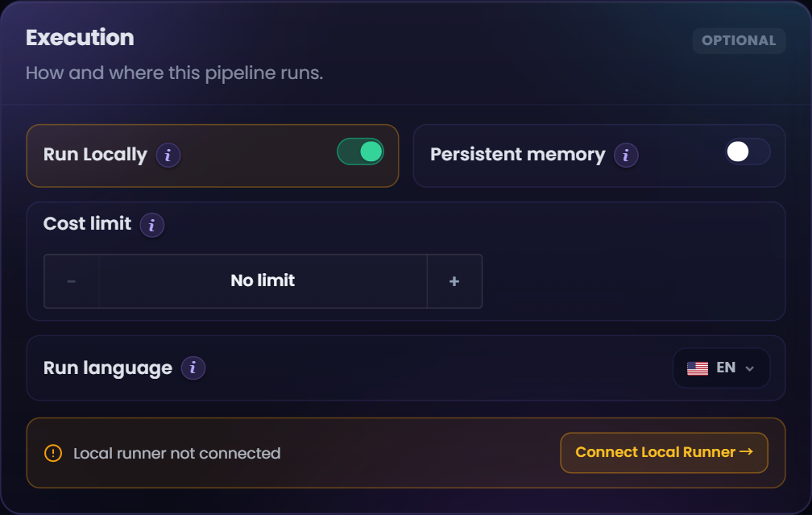This screenshot has height=515, width=812.
Task: Show the Cost limit info icon details
Action: tap(151, 225)
